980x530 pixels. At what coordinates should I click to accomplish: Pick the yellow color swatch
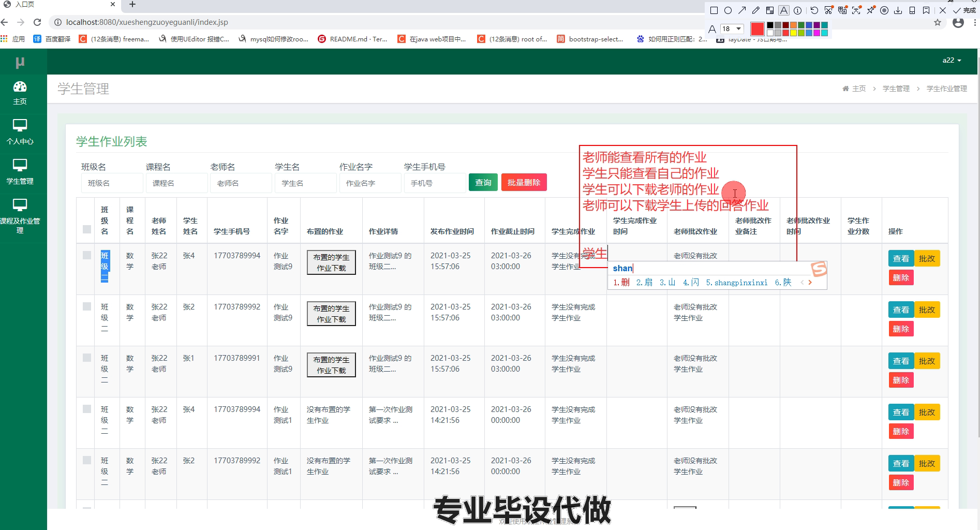(793, 33)
